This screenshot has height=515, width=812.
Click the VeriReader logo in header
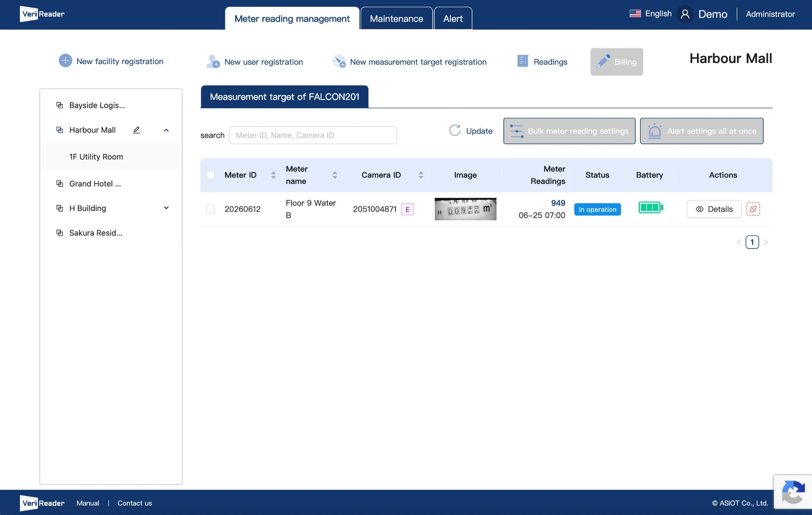click(x=42, y=14)
